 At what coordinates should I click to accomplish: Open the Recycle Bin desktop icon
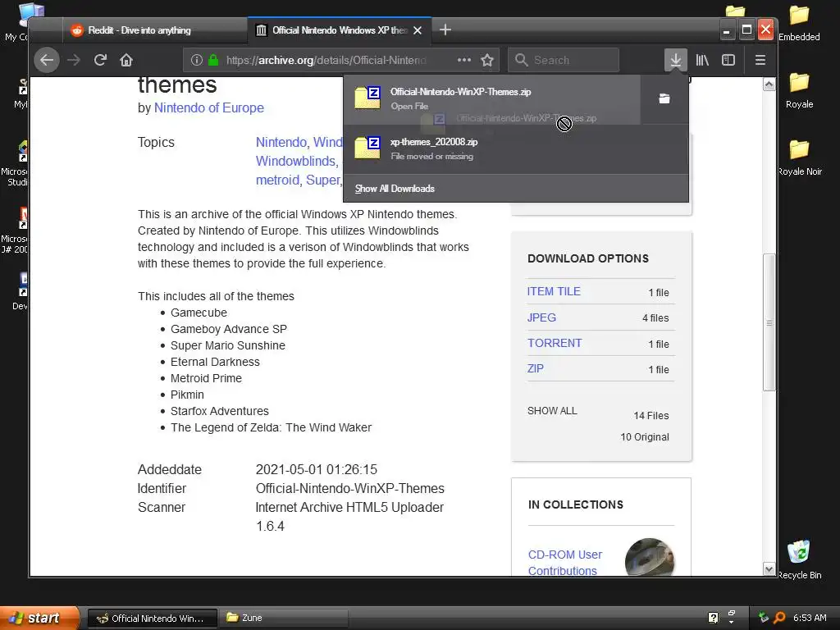point(799,559)
